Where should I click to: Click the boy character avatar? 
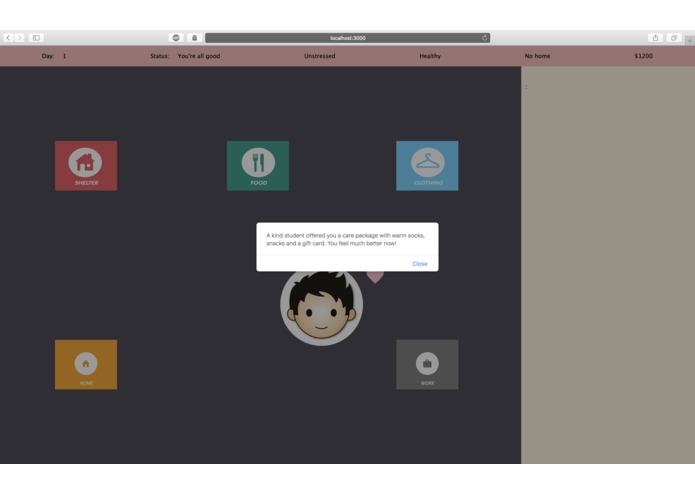(321, 307)
